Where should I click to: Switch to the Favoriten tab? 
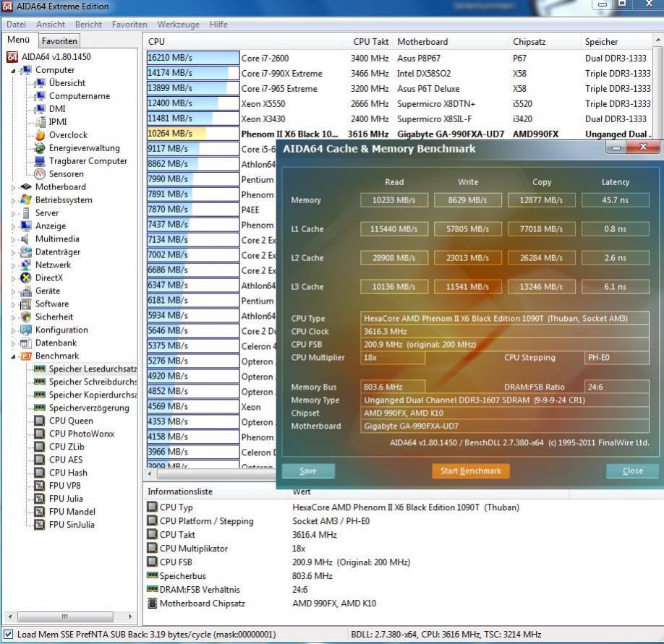tap(59, 41)
